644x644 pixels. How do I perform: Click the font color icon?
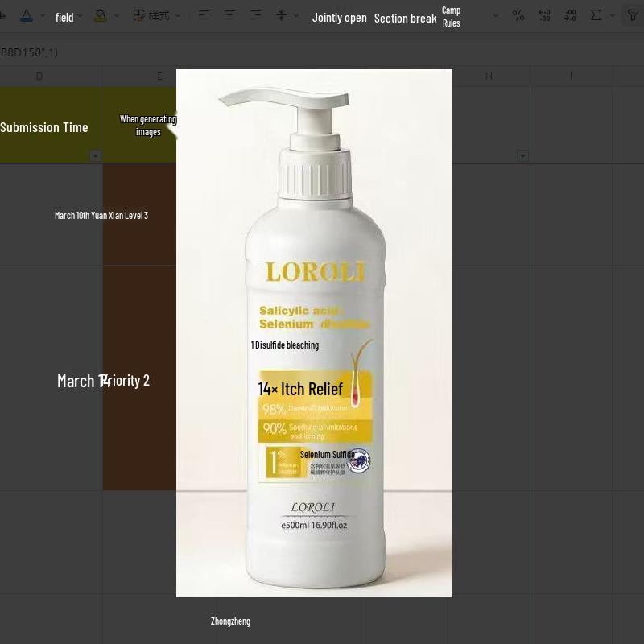tap(27, 16)
